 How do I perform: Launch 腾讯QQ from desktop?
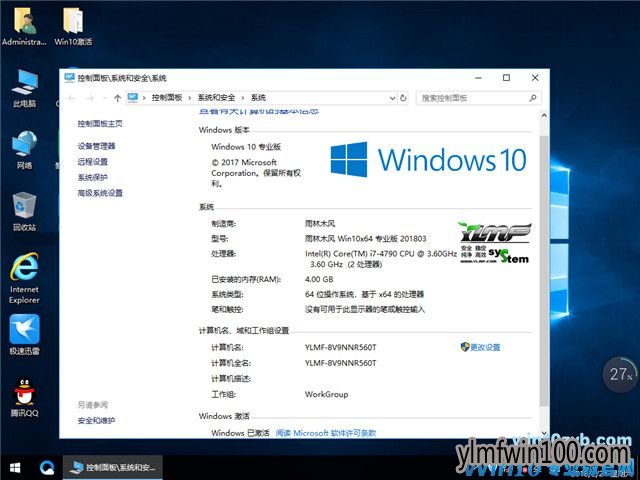[24, 397]
